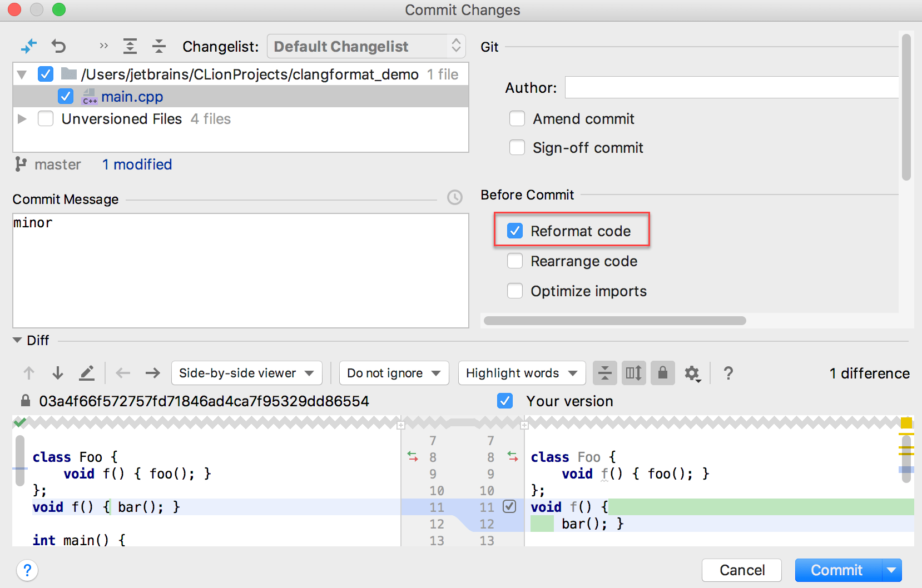The image size is (922, 588).
Task: Click into the Author input field
Action: pos(731,88)
